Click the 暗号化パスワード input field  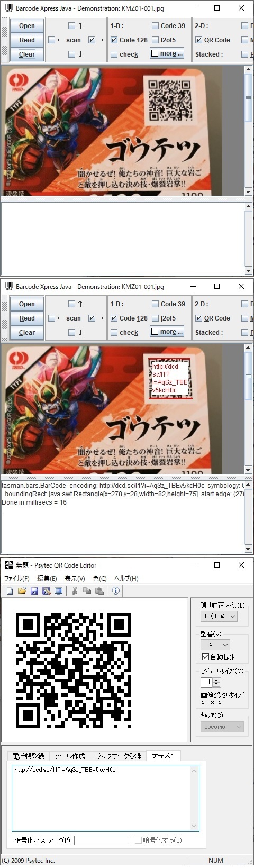[101, 840]
